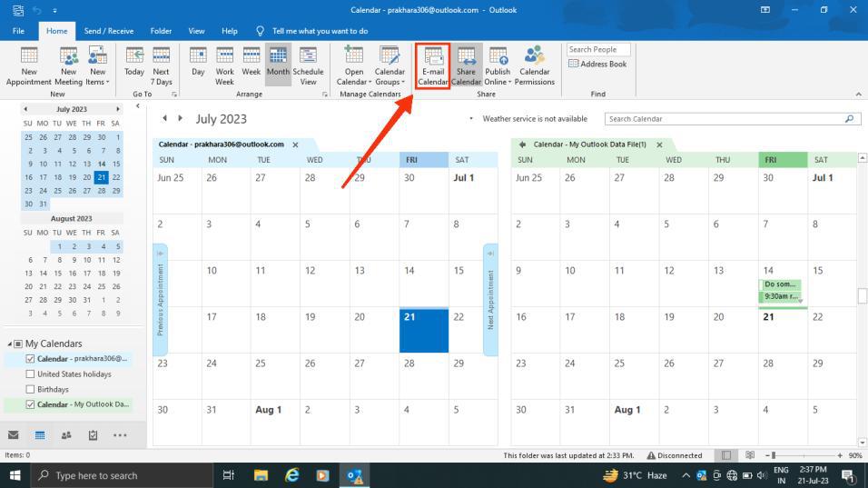Switch to Work Week view
This screenshot has width=868, height=488.
point(224,66)
